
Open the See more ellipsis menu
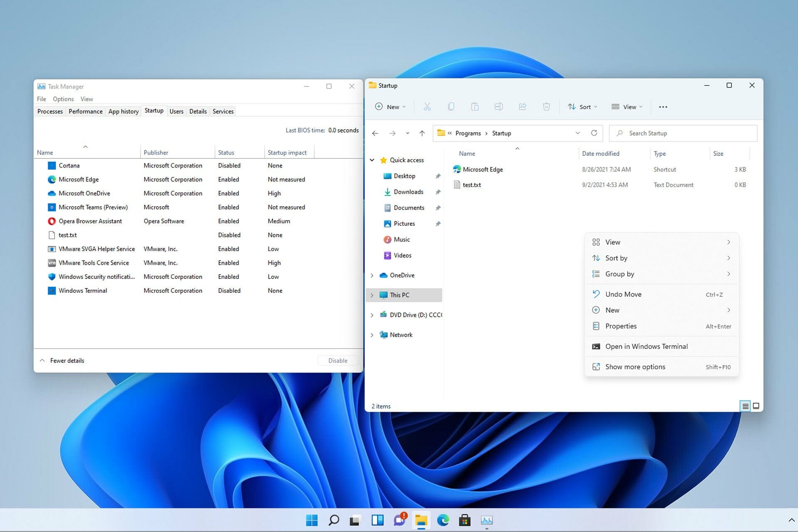click(x=663, y=107)
